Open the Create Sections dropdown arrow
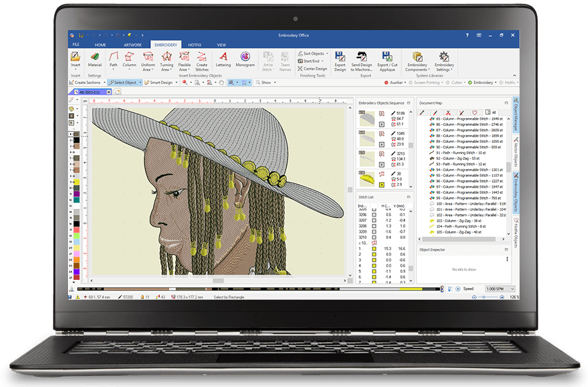The image size is (588, 387). [105, 82]
